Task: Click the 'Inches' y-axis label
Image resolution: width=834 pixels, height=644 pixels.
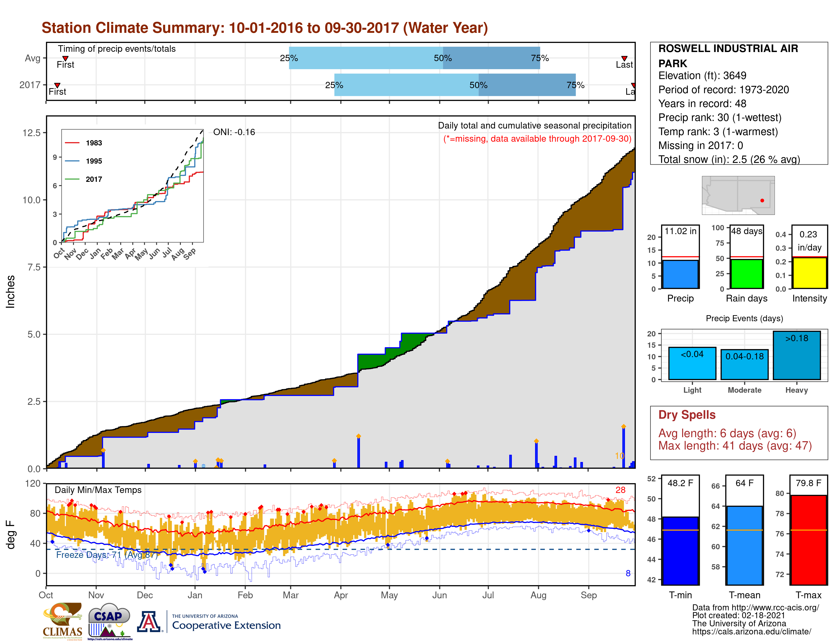Action: [10, 292]
